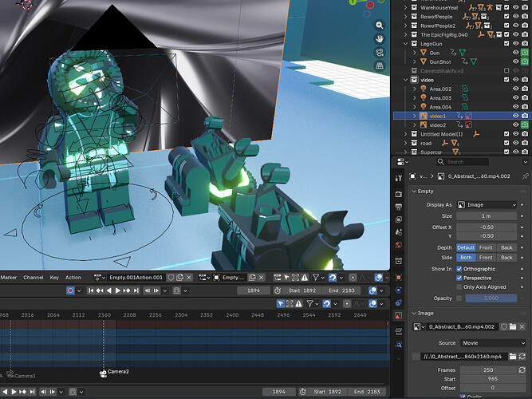Click the viewport zoom magnifier icon
The height and width of the screenshot is (399, 532).
[x=380, y=25]
